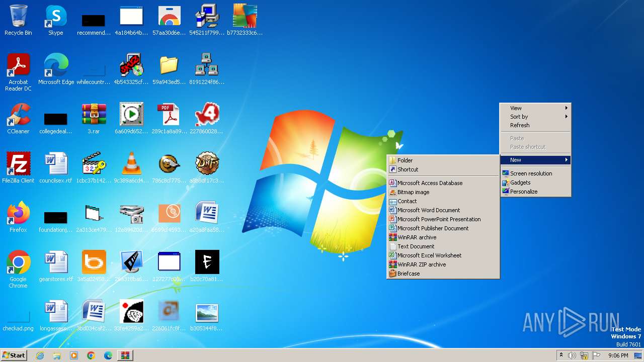644x362 pixels.
Task: Click the volume speaker tray icon
Action: click(x=572, y=355)
